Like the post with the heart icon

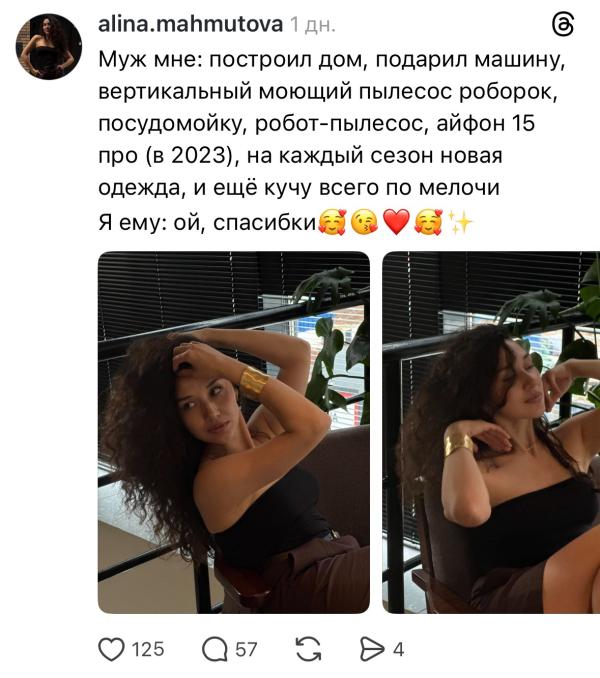pos(111,649)
